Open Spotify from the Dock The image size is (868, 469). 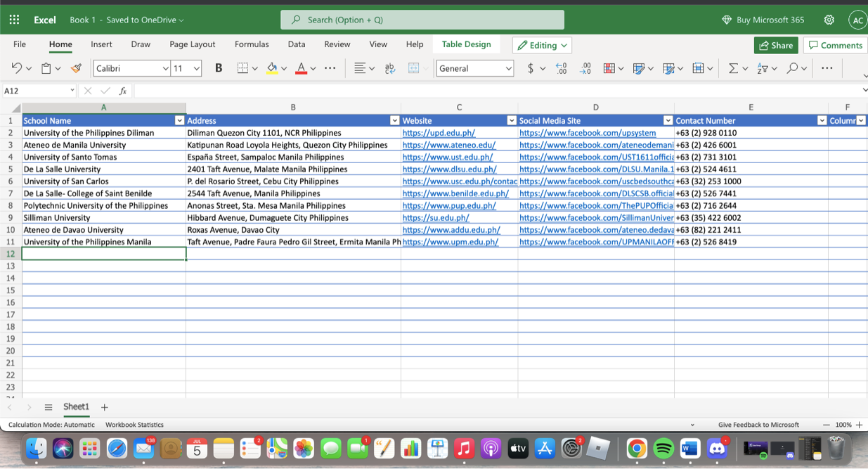pyautogui.click(x=663, y=448)
